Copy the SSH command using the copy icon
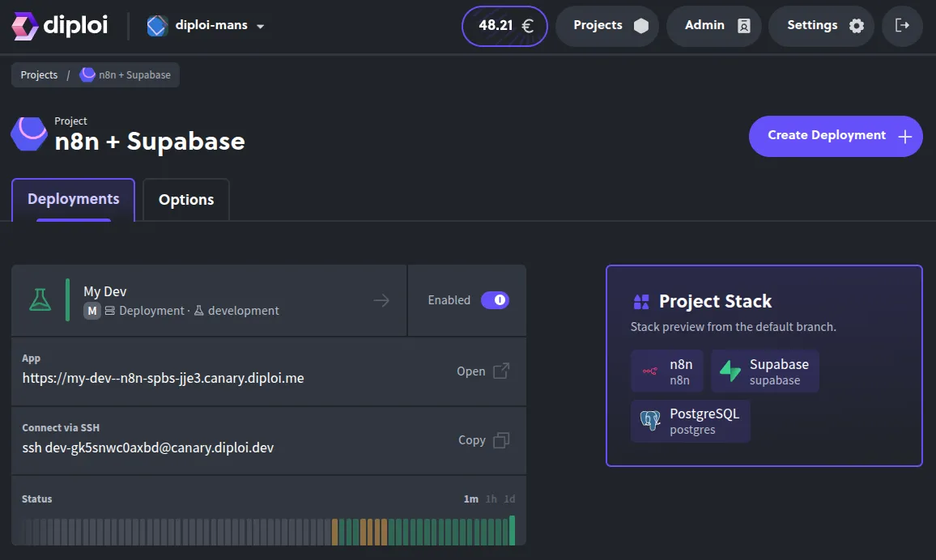This screenshot has width=936, height=560. tap(500, 440)
